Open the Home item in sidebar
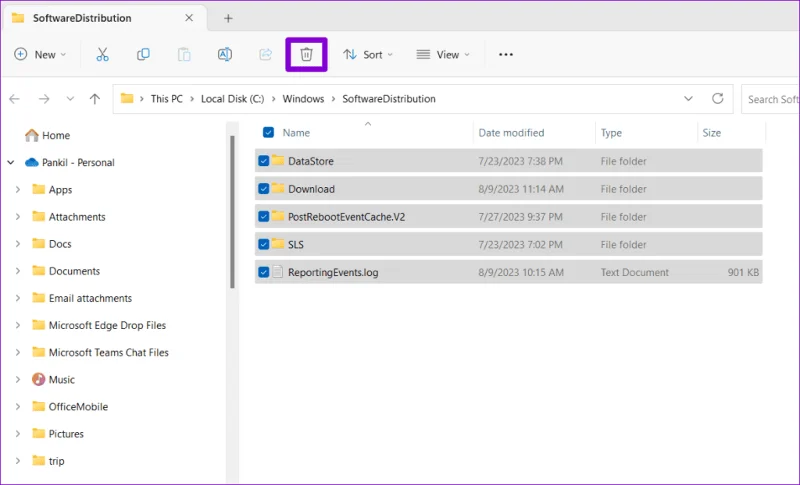 [x=47, y=135]
